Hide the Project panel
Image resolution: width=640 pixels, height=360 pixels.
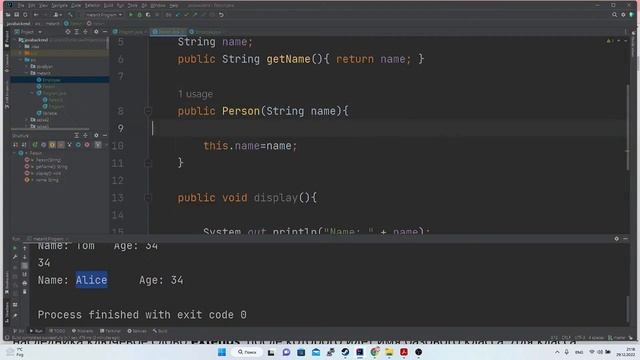point(105,32)
